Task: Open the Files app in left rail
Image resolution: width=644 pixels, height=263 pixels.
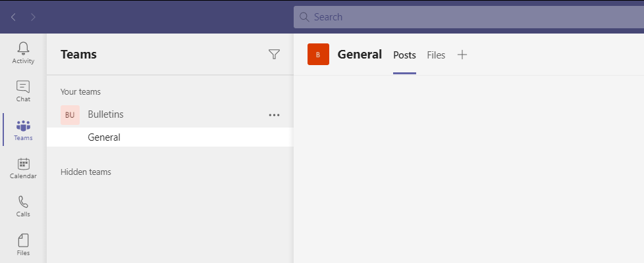Action: [23, 244]
